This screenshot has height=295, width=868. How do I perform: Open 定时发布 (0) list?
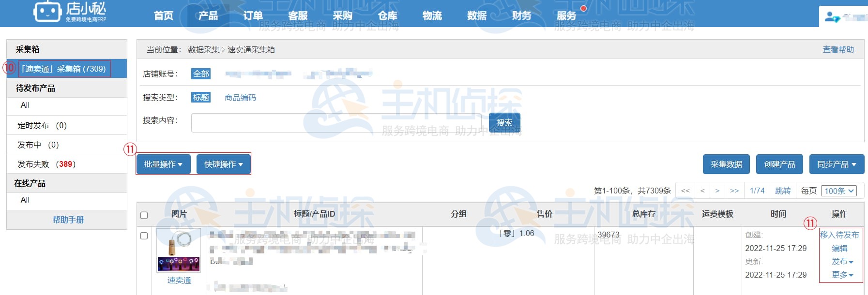tap(42, 125)
